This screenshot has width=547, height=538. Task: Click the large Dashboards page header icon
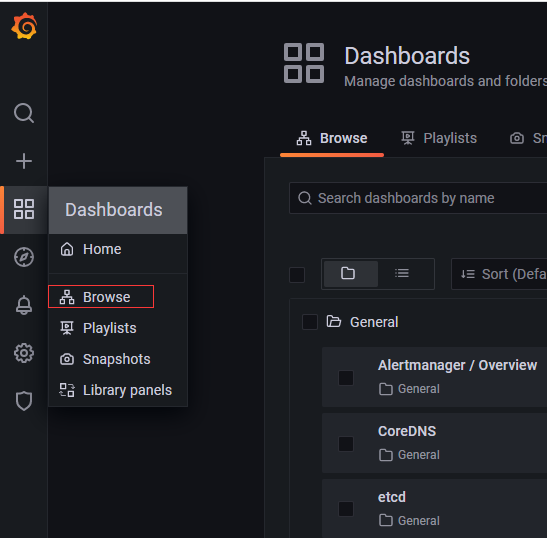[x=304, y=63]
